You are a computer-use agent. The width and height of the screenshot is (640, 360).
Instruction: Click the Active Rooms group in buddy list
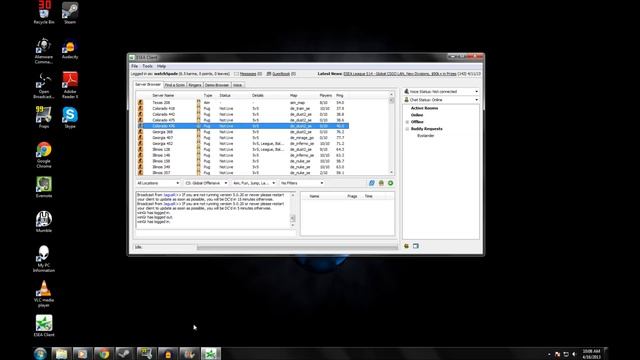tap(424, 108)
